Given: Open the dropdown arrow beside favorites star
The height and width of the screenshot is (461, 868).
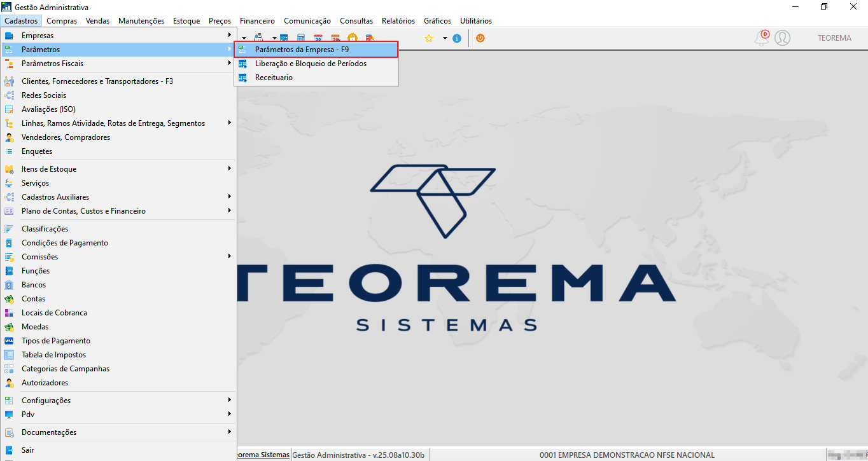Looking at the screenshot, I should 445,38.
